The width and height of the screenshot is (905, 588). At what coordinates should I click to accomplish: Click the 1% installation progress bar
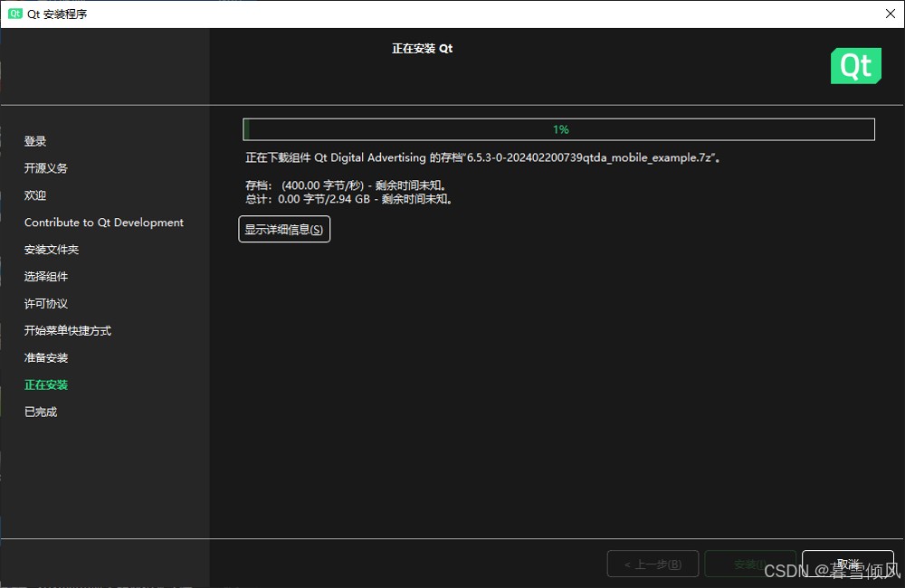(558, 129)
